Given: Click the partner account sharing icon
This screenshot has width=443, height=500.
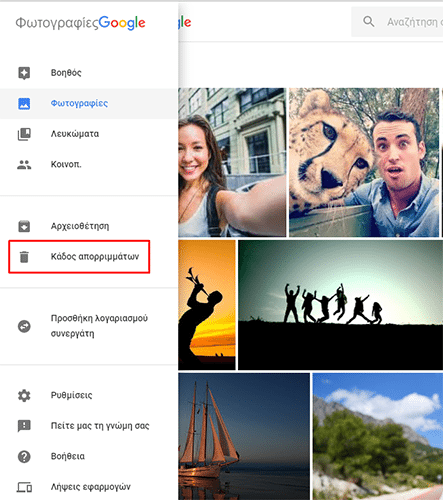Looking at the screenshot, I should 24,326.
